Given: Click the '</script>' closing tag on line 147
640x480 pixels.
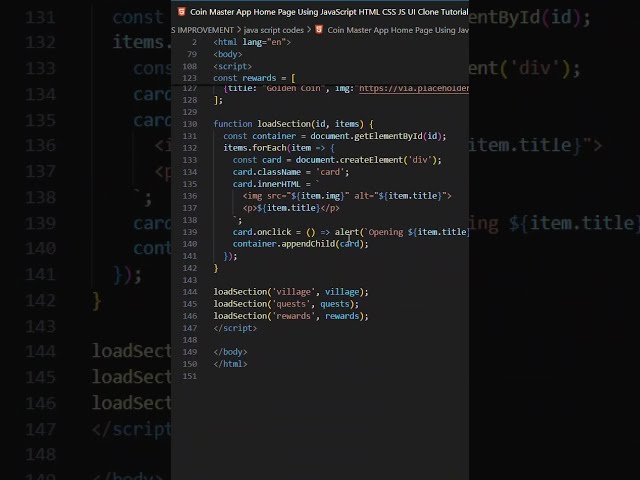Looking at the screenshot, I should coord(235,328).
